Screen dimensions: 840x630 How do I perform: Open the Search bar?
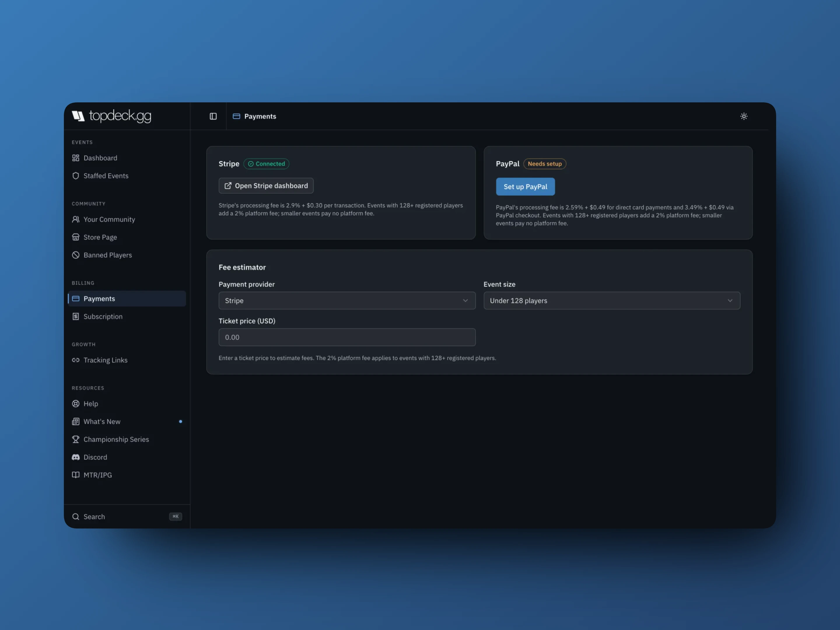coord(127,517)
